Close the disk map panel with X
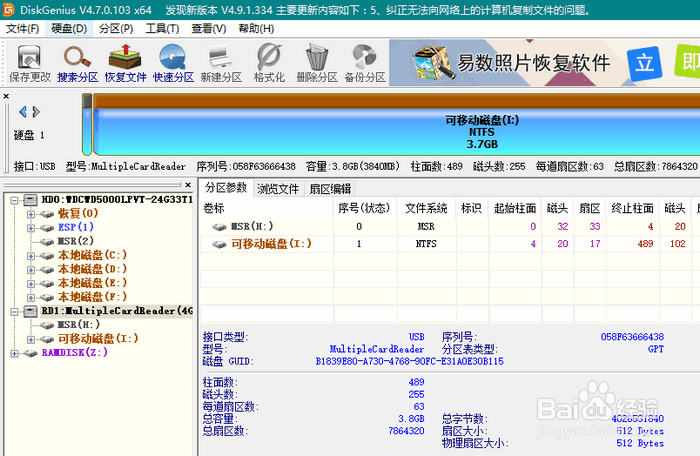The width and height of the screenshot is (700, 456). tap(6, 96)
